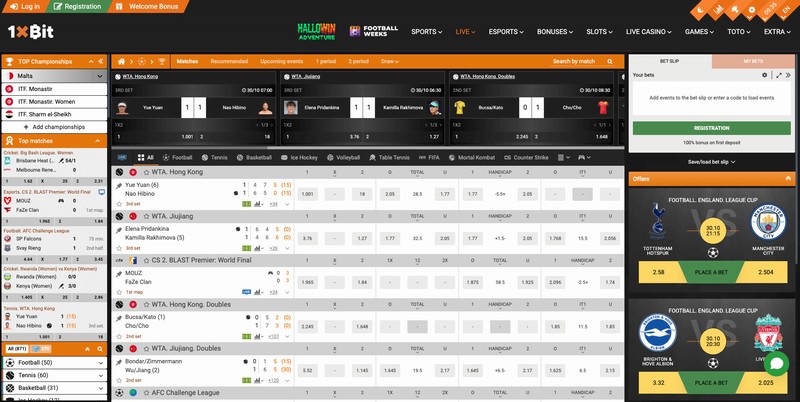Expand the bet slip to full view
Viewport: 800px width, 402px height.
(x=779, y=75)
